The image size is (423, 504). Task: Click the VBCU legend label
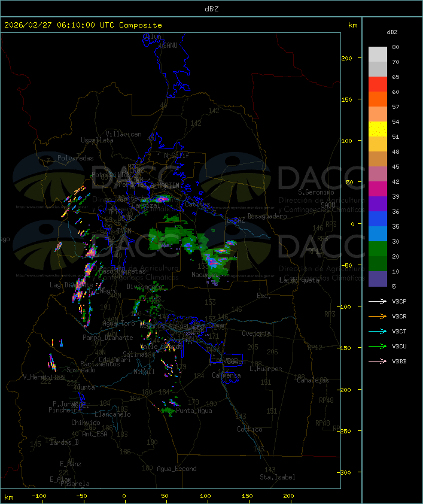(x=399, y=346)
